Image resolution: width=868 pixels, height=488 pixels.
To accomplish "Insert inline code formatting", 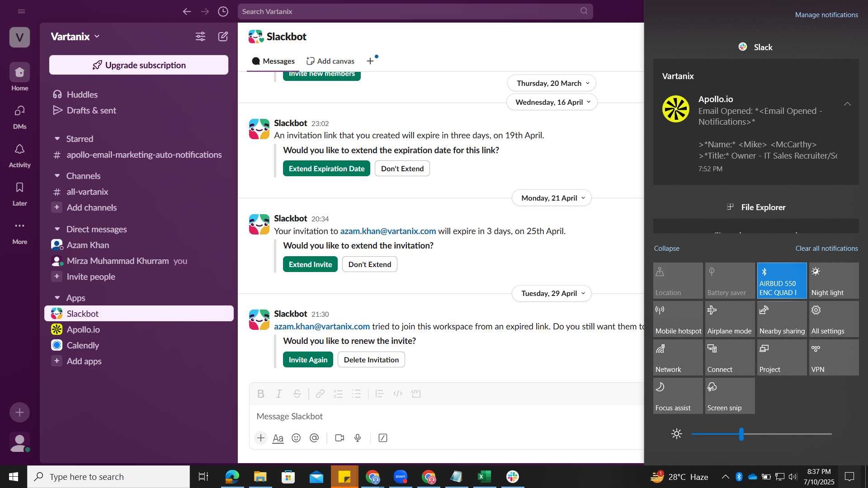I will click(x=398, y=394).
